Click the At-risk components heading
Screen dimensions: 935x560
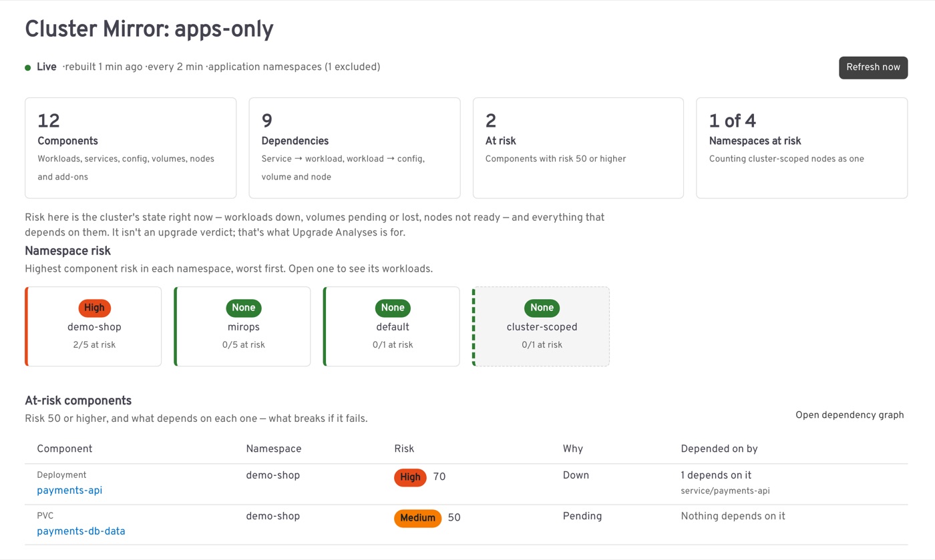pyautogui.click(x=78, y=401)
